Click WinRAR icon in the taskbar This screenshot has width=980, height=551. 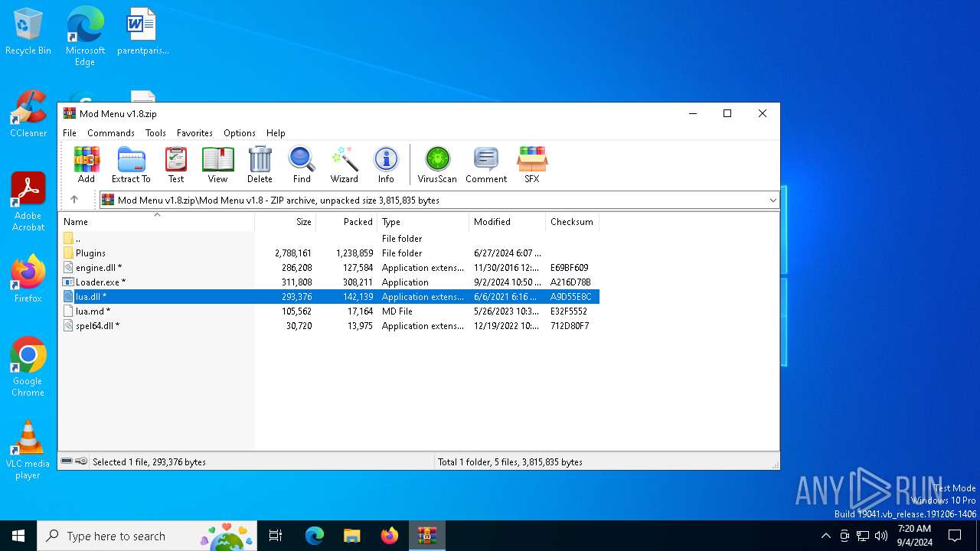pos(427,536)
